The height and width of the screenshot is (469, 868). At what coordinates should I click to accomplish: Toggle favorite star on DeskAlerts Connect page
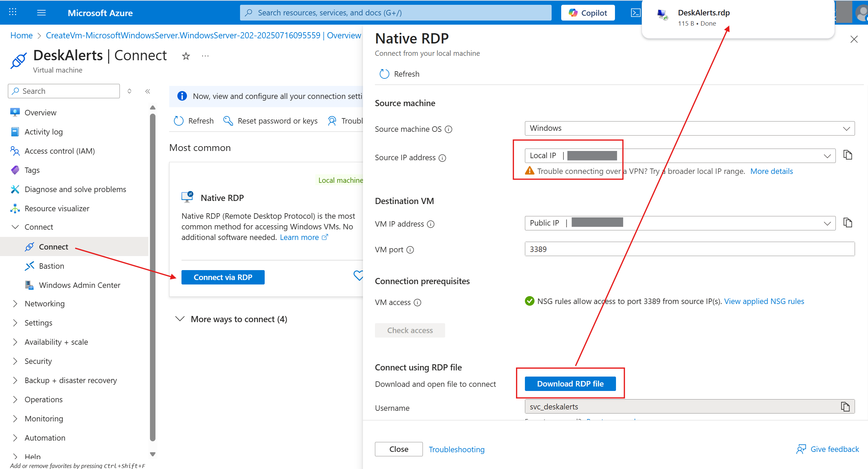185,56
